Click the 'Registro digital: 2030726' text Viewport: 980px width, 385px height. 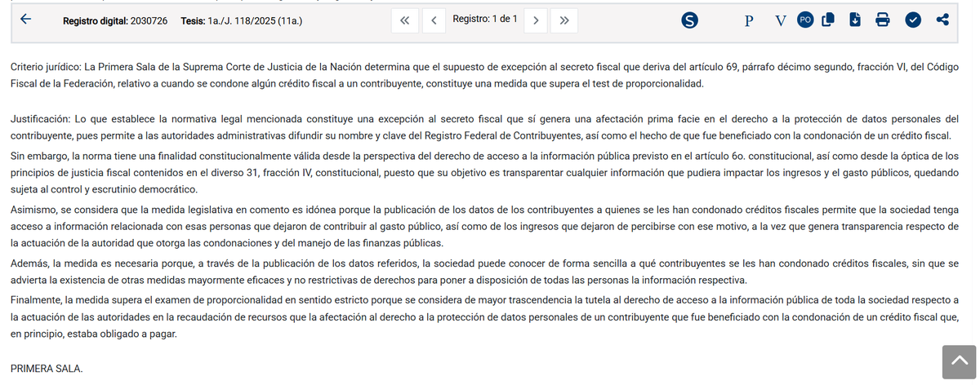point(115,20)
